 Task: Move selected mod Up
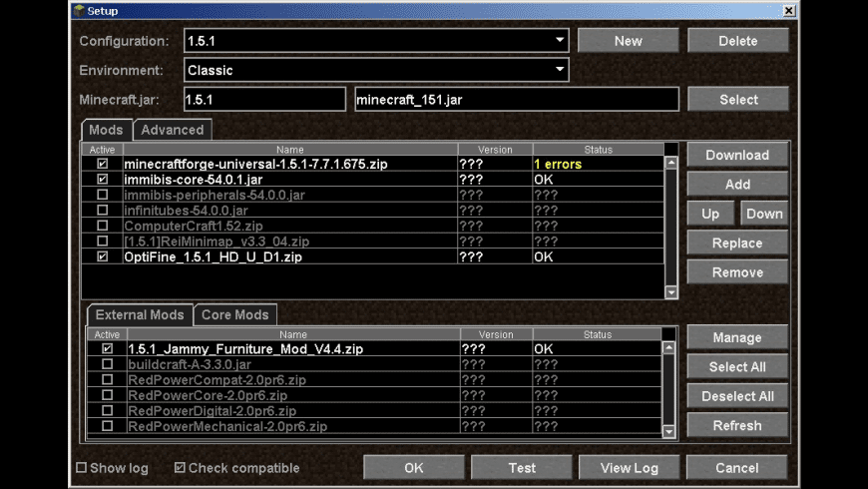(710, 214)
